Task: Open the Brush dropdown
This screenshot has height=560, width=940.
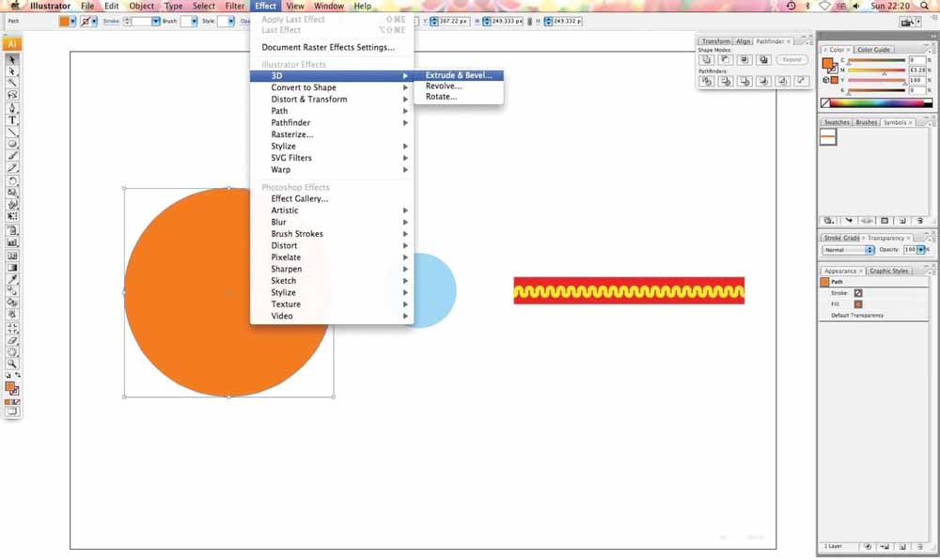Action: pyautogui.click(x=194, y=21)
